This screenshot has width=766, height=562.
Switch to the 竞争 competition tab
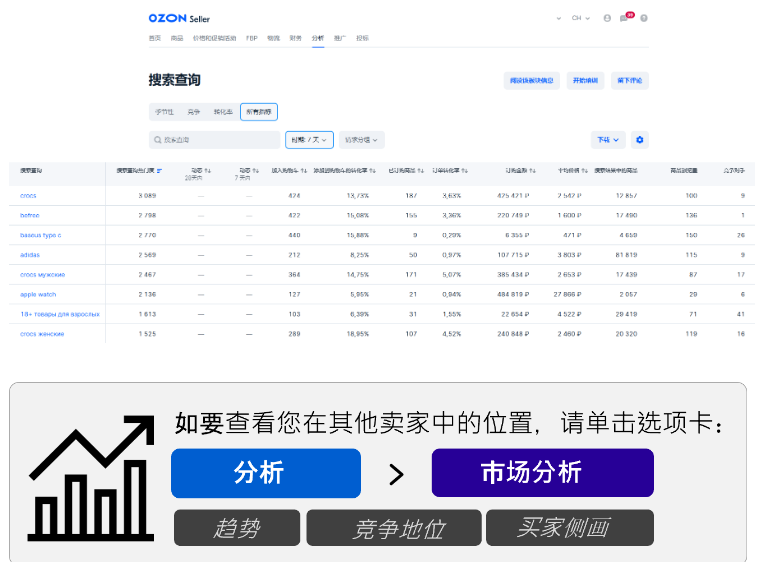193,112
